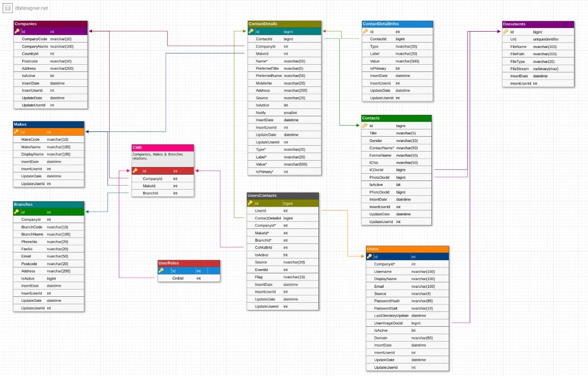This screenshot has width=588, height=376.
Task: Select the UserRoles table header
Action: pos(188,263)
